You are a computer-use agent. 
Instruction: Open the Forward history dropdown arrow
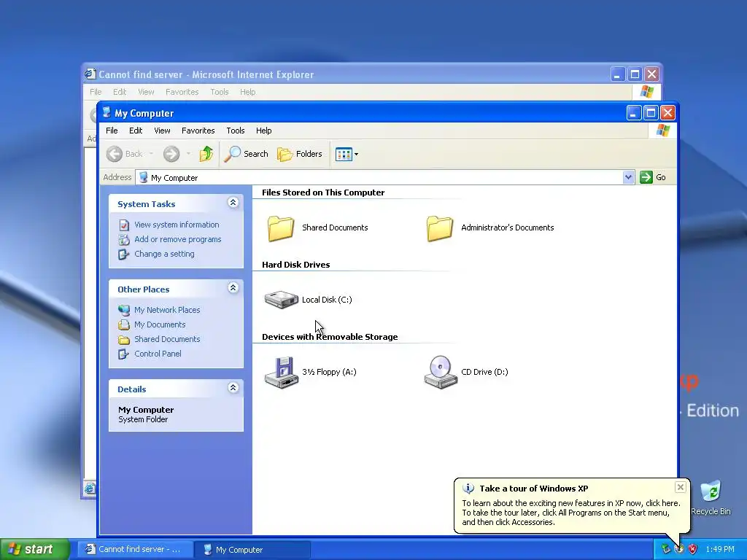[x=189, y=153]
